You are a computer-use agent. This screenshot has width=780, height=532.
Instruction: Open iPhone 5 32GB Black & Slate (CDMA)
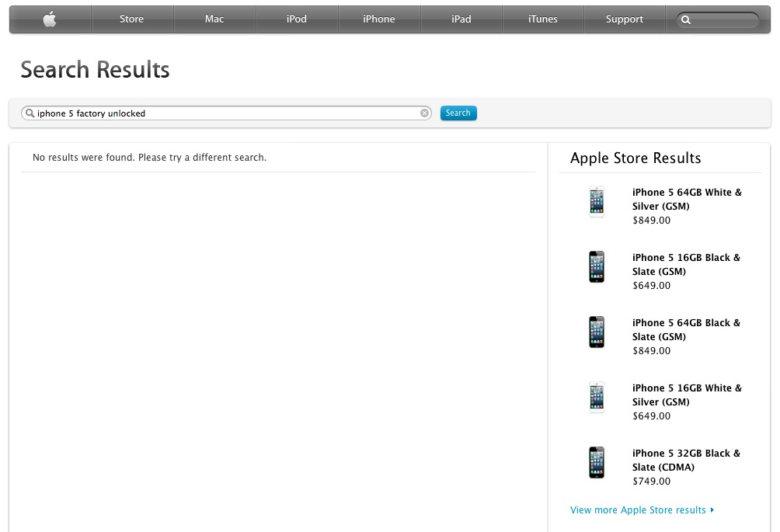tap(686, 460)
